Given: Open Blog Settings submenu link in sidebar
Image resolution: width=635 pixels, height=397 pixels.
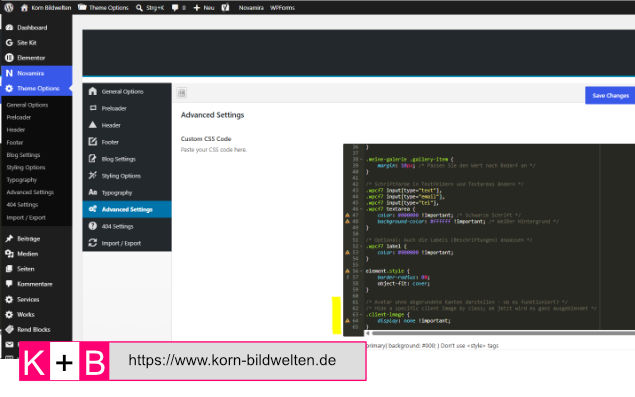Looking at the screenshot, I should tap(23, 155).
